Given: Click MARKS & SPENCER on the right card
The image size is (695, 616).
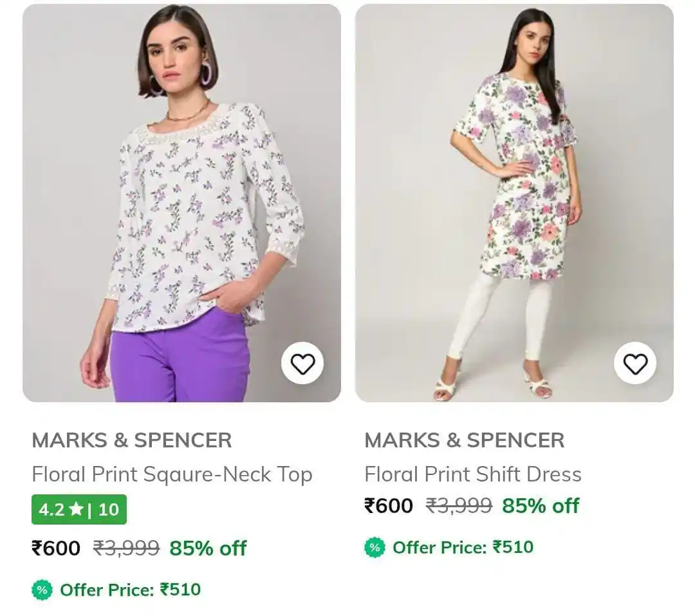Looking at the screenshot, I should [x=465, y=439].
